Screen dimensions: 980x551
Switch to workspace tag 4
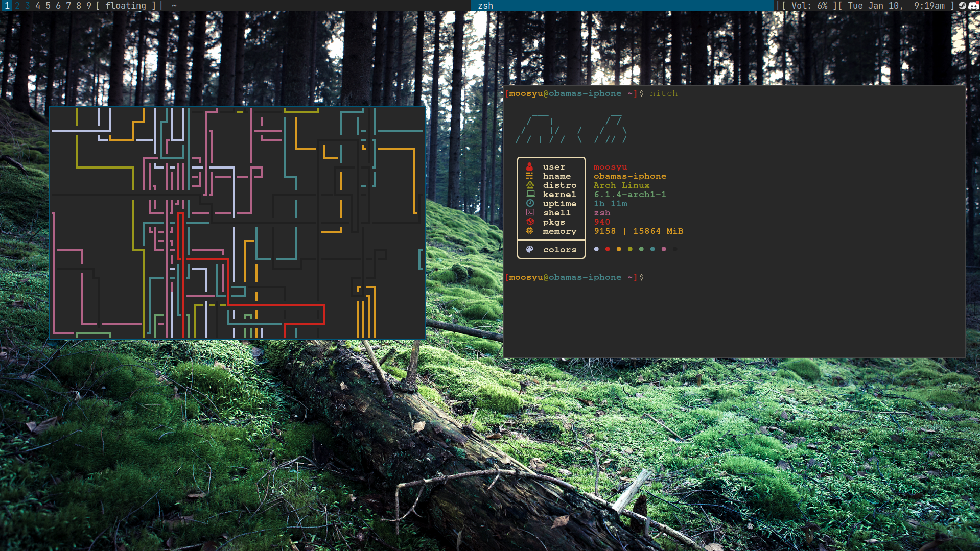[38, 6]
